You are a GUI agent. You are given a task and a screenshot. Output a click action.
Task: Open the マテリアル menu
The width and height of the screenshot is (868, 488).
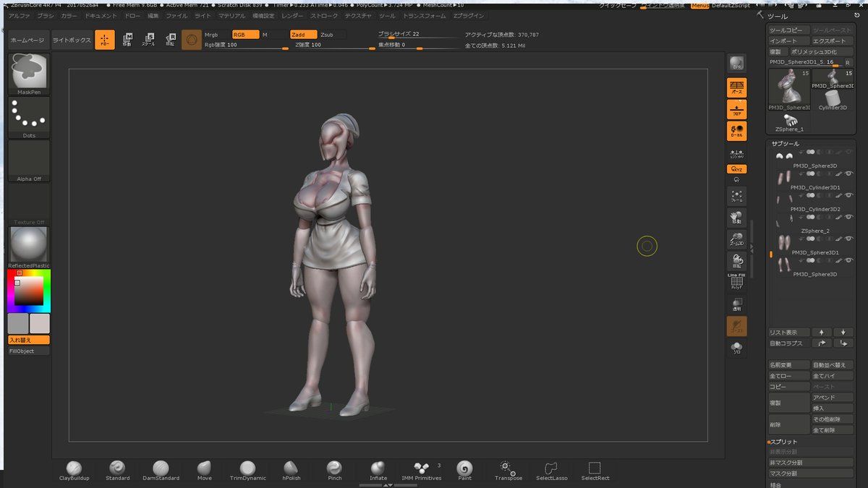click(231, 15)
